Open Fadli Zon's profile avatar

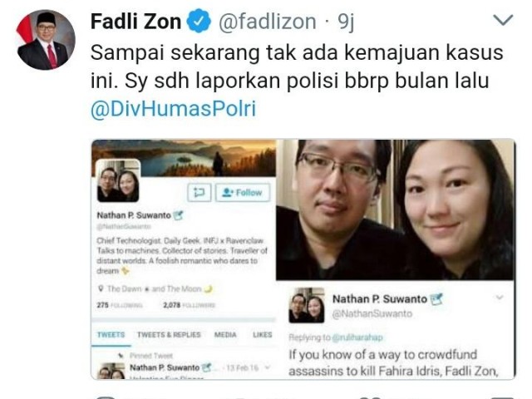click(46, 40)
